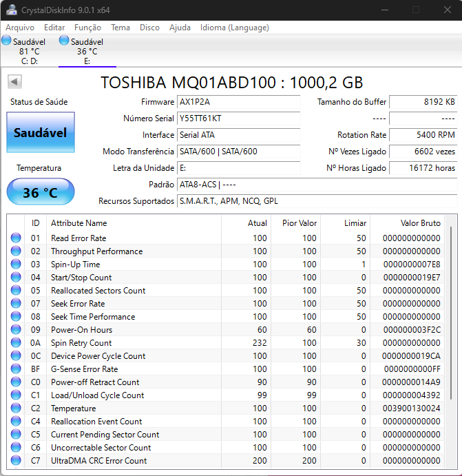462x476 pixels.
Task: Select the UltraDMA CRC Error Count name
Action: pyautogui.click(x=99, y=461)
